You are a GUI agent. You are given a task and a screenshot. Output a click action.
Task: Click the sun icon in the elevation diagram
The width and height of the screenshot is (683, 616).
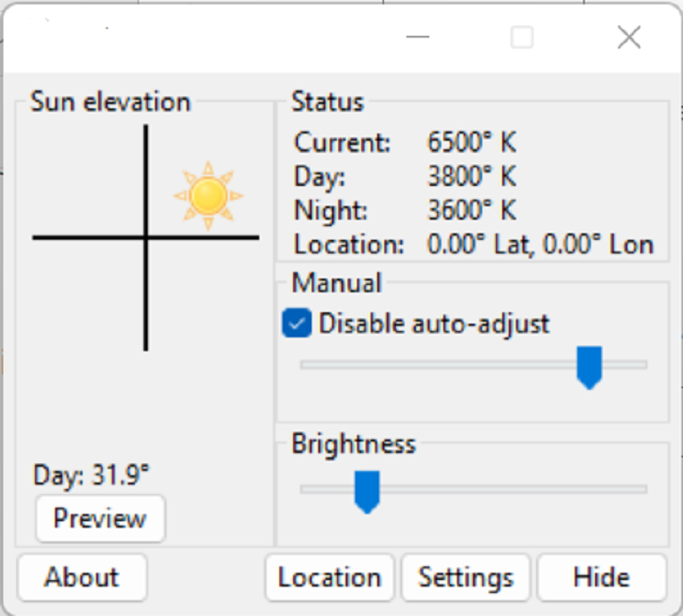tap(208, 196)
